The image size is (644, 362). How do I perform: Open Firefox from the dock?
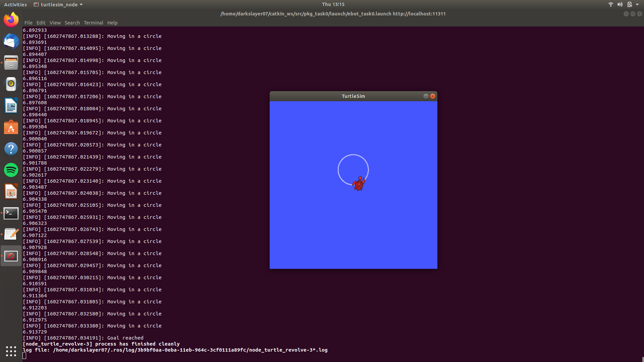click(x=11, y=19)
